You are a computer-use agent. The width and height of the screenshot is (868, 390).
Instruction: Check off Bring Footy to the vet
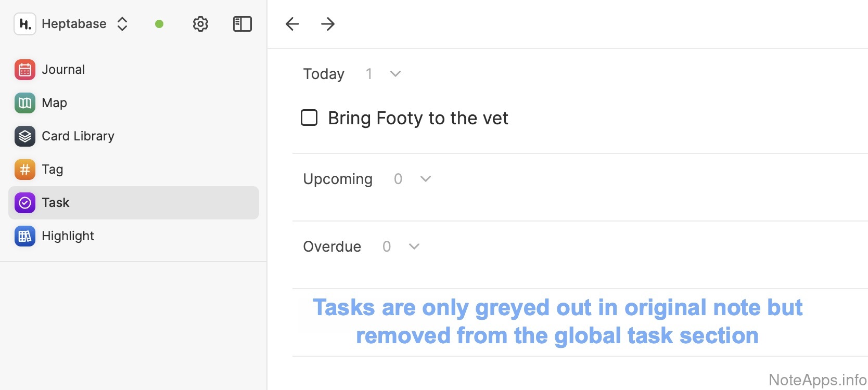click(309, 118)
